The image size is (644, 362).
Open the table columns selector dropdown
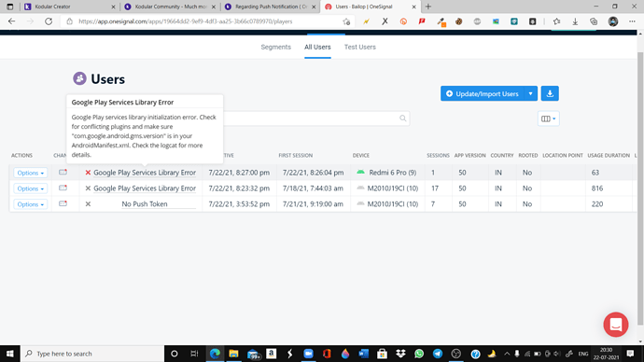pos(548,118)
